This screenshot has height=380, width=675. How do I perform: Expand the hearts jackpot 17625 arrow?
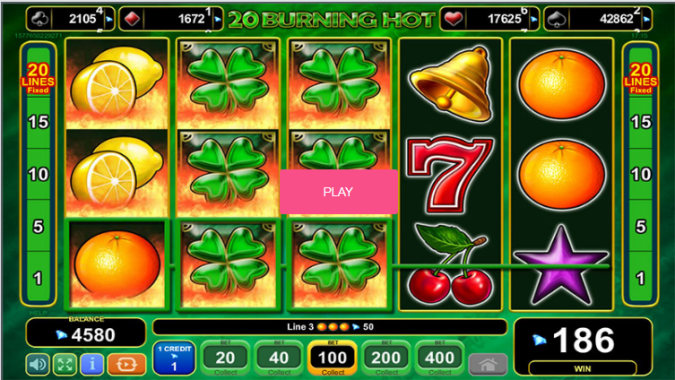pyautogui.click(x=534, y=19)
